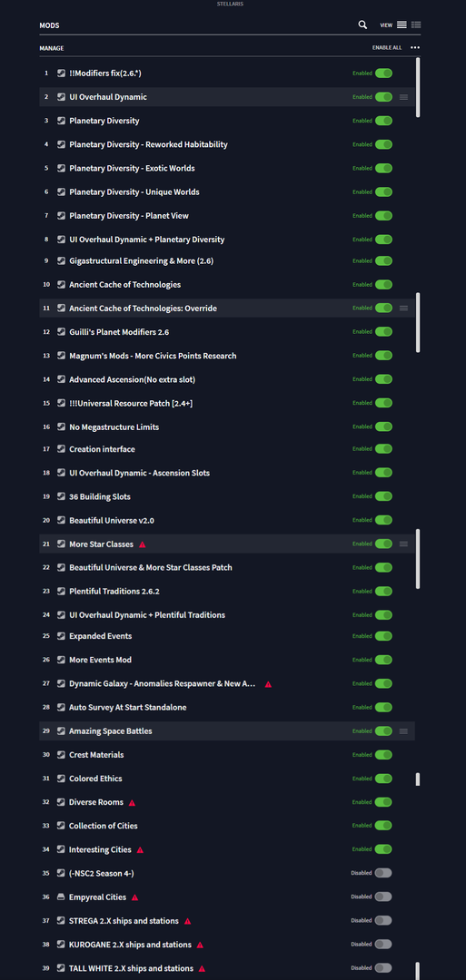Select the Collection of Cities mod name
This screenshot has width=466, height=980.
(x=104, y=826)
